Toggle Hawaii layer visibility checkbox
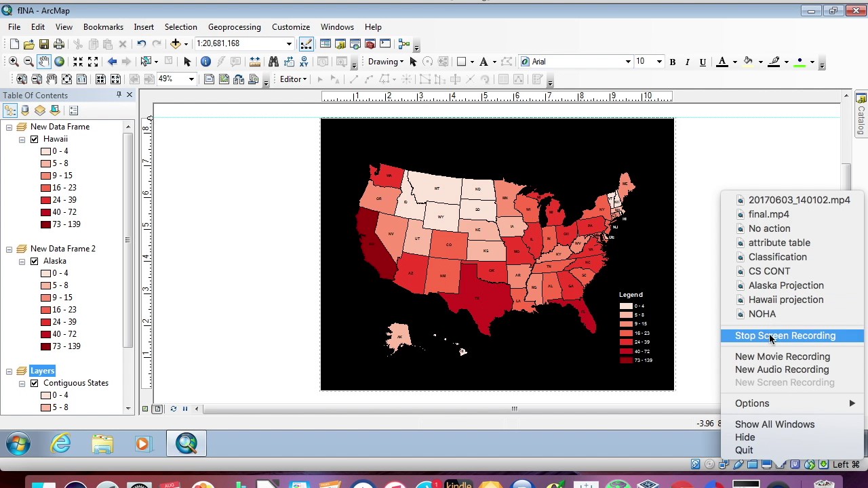The width and height of the screenshot is (868, 488). click(x=35, y=139)
